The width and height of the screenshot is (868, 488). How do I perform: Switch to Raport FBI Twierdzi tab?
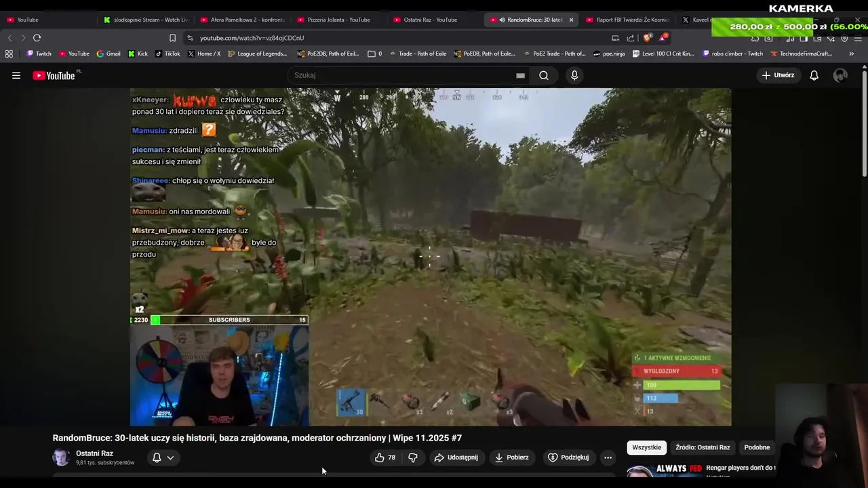coord(629,20)
